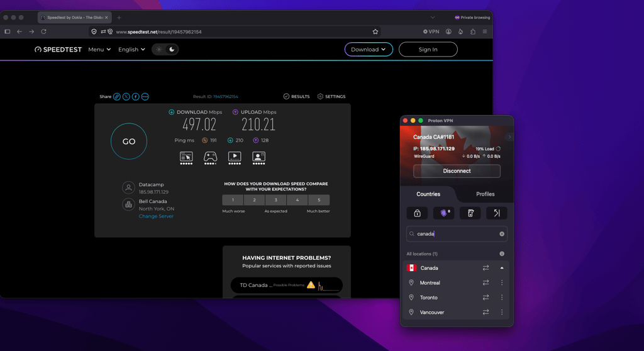Reload the Speedtest page

point(43,31)
